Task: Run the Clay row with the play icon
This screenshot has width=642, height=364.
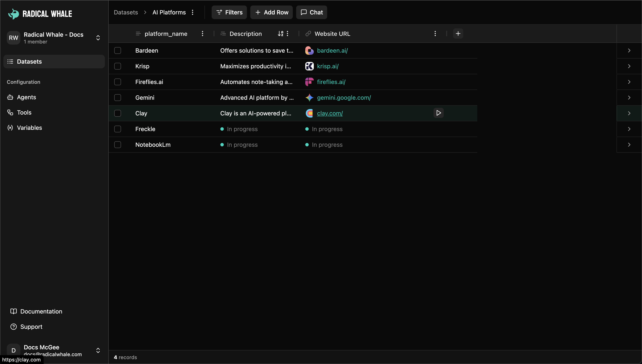Action: [438, 113]
